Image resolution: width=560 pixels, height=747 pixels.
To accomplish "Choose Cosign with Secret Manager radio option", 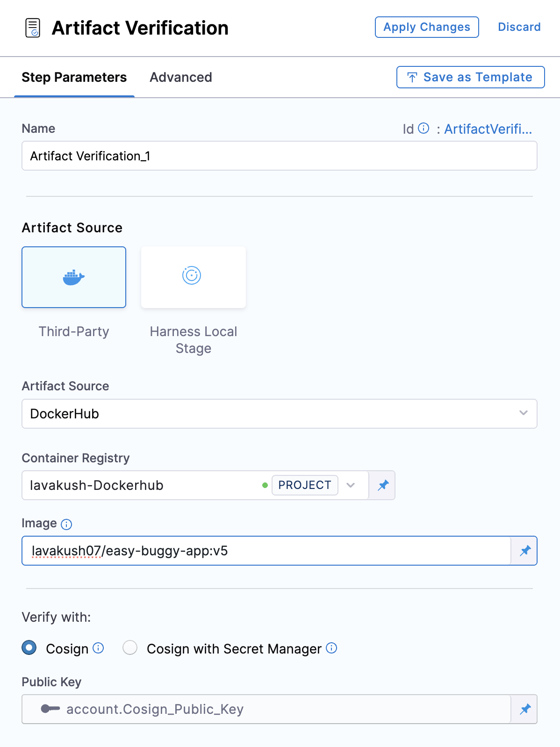I will 130,648.
